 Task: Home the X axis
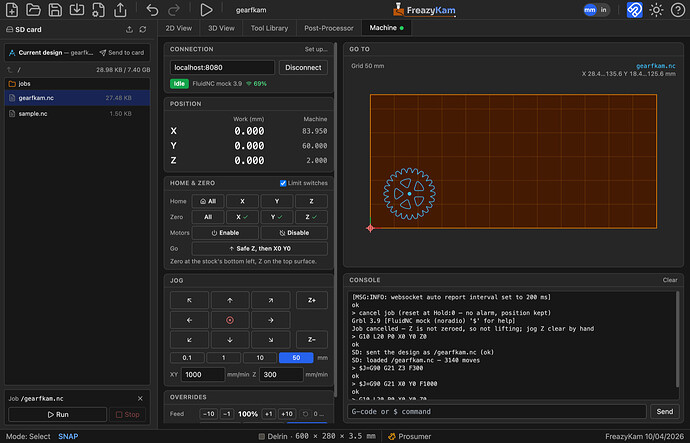(242, 201)
